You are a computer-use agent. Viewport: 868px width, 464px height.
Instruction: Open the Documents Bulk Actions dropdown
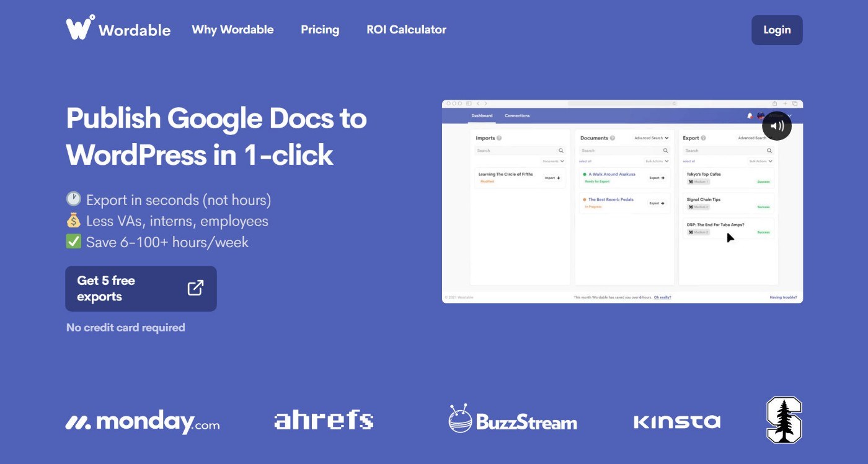pos(657,161)
